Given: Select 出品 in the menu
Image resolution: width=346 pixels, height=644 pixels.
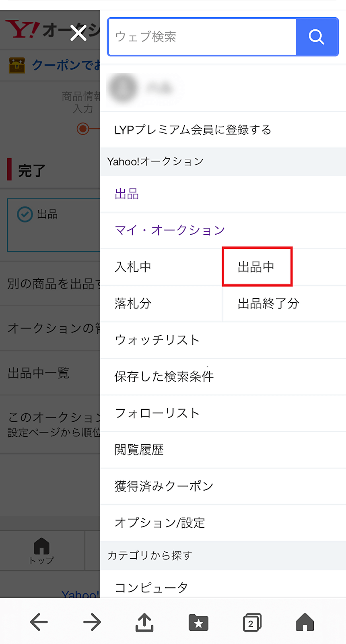Looking at the screenshot, I should (223, 194).
